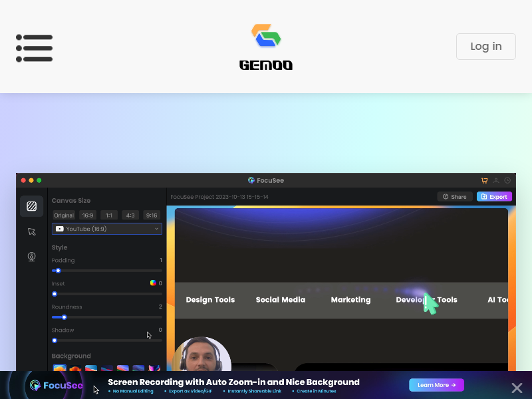Open the hamburger menu icon
Image resolution: width=532 pixels, height=399 pixels.
35,48
